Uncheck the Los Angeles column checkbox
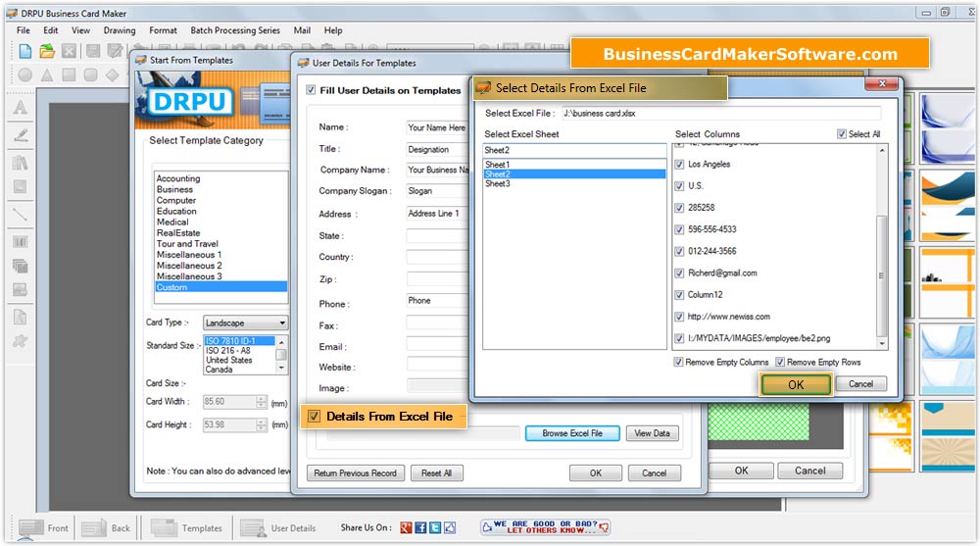Image resolution: width=980 pixels, height=546 pixels. click(679, 165)
